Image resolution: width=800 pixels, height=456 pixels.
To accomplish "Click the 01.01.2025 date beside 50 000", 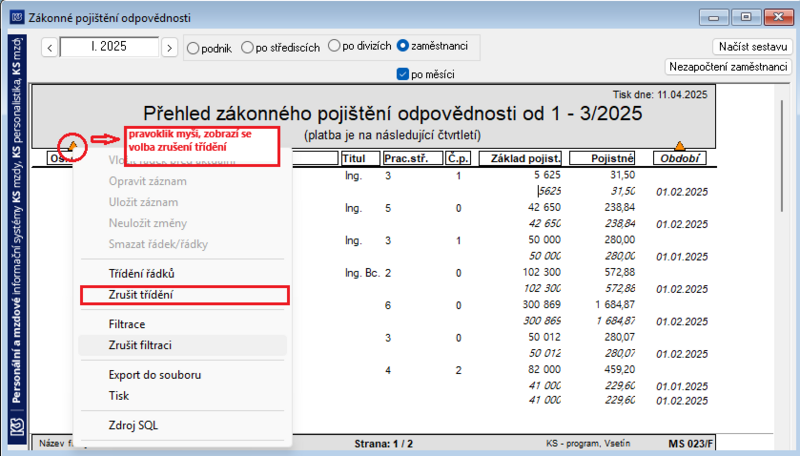I will tap(682, 257).
